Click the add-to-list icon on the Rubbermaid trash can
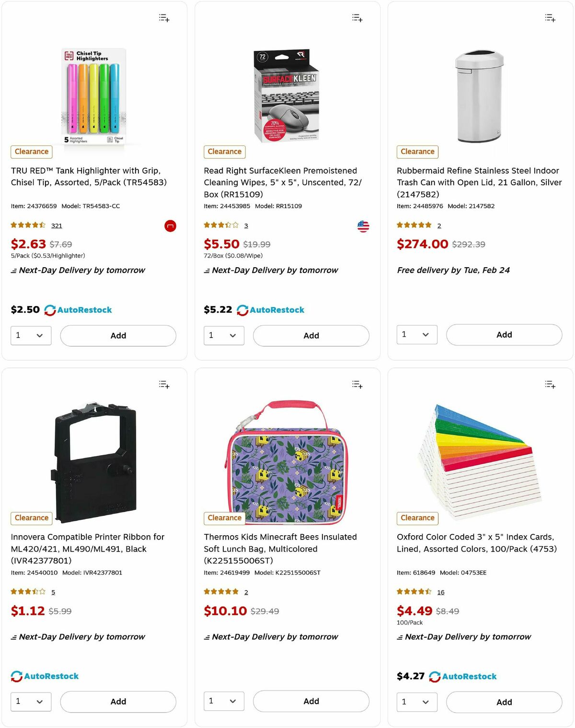575x728 pixels. point(550,18)
